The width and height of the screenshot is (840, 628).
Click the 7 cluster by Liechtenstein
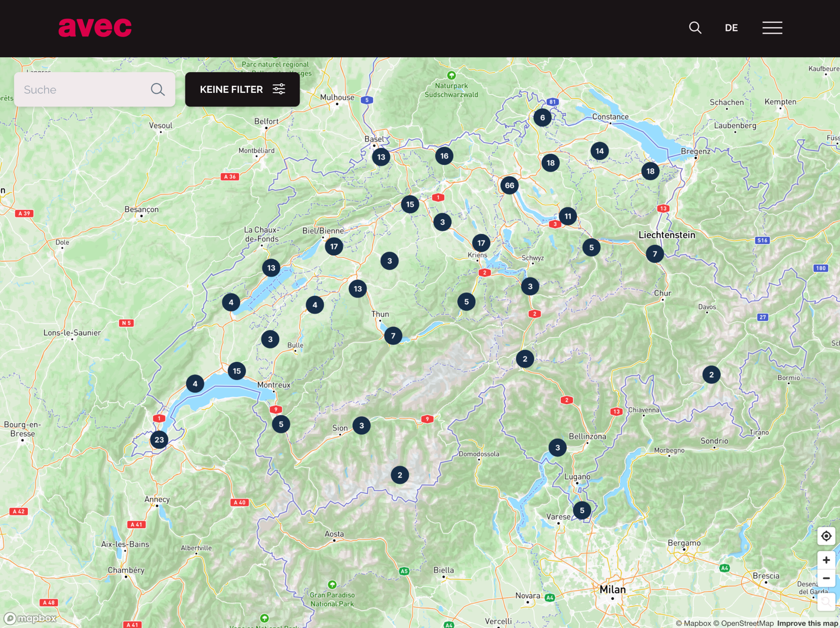[655, 254]
